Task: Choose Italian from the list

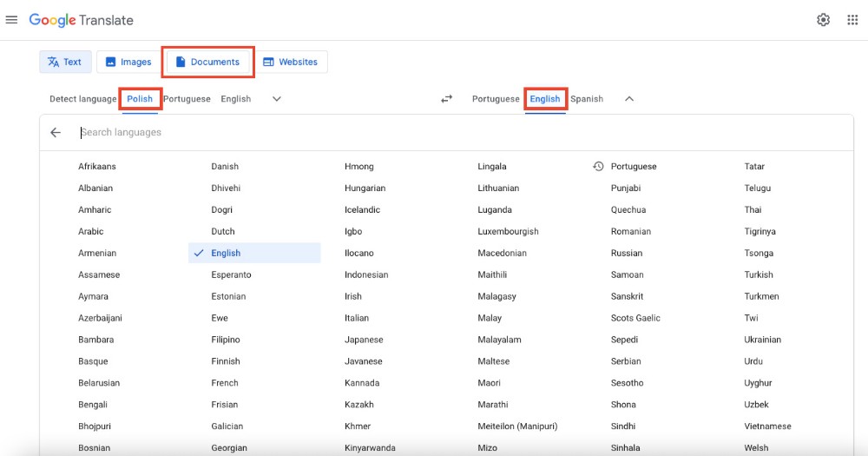Action: click(x=357, y=318)
